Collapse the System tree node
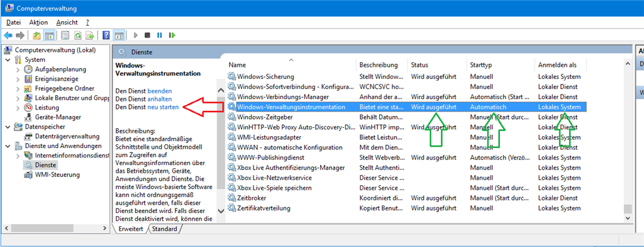 point(8,60)
